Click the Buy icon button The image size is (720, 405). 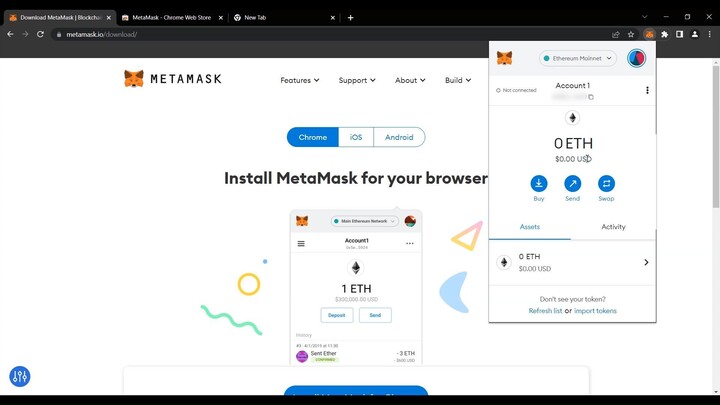539,184
